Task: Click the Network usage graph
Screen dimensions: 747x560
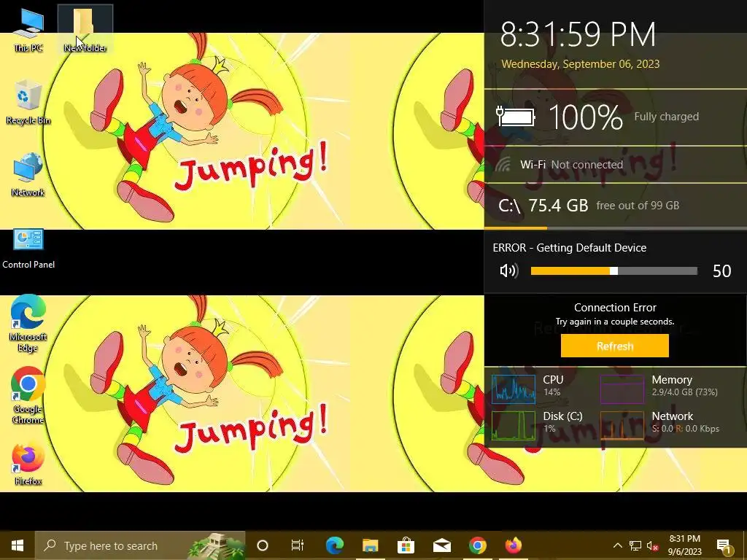Action: pos(622,425)
